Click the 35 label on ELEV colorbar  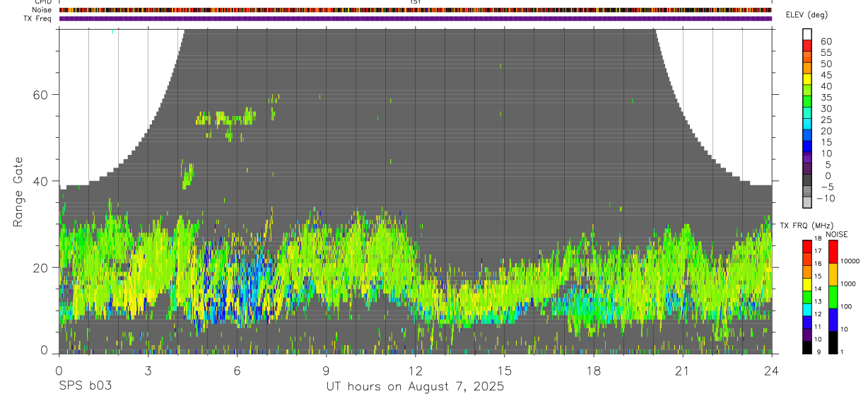pos(826,98)
